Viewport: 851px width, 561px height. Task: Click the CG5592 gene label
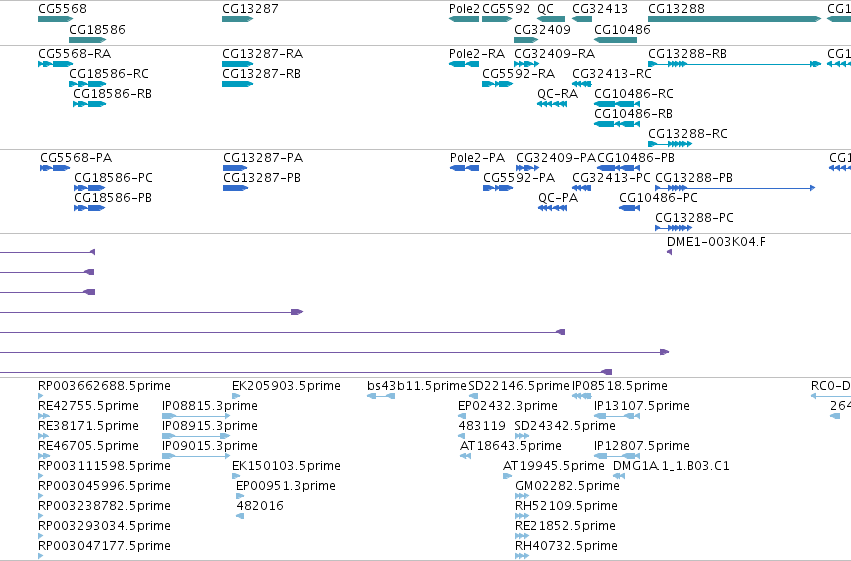pos(506,9)
